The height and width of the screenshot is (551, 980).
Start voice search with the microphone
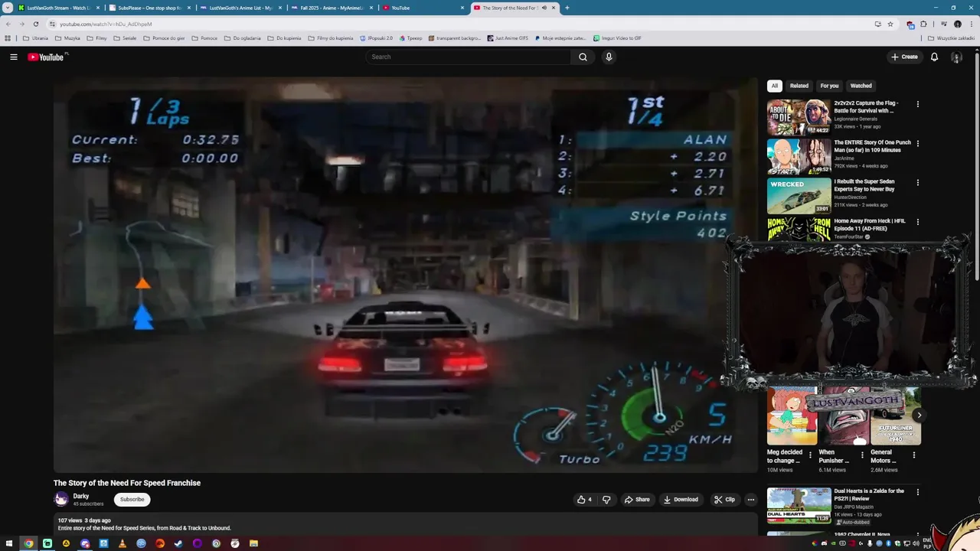click(x=609, y=57)
